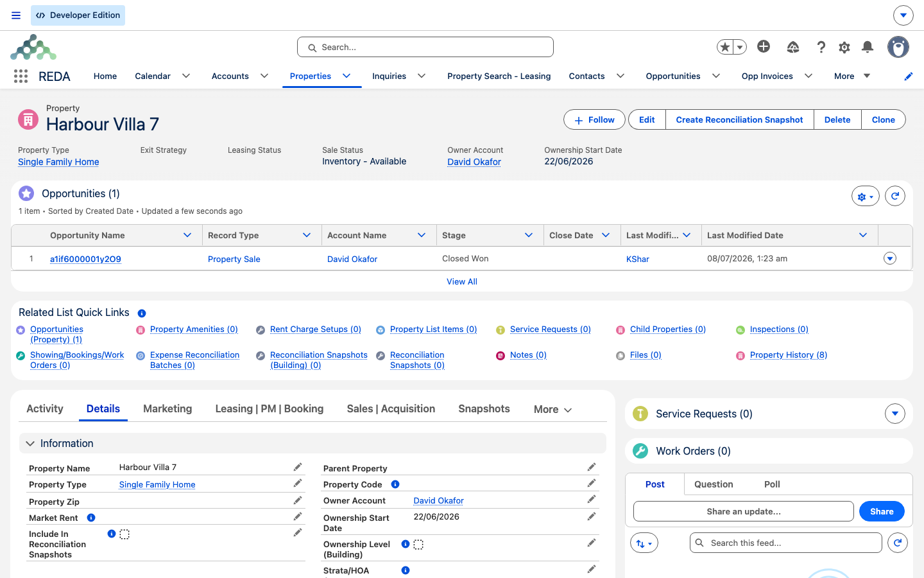Open the Accounts tab dropdown chevron
Viewport: 924px width, 578px height.
(x=264, y=76)
